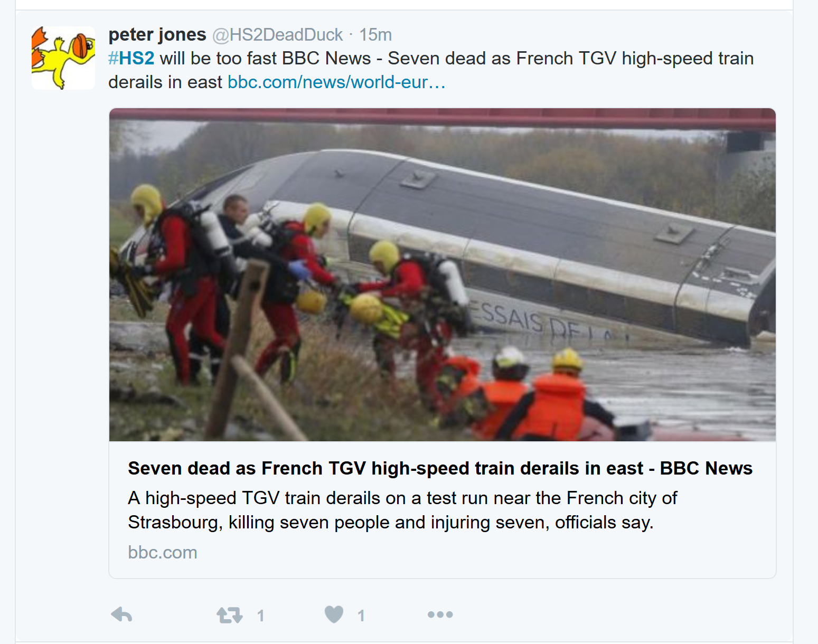The width and height of the screenshot is (818, 644).
Task: Open the three-dot more options menu
Action: pyautogui.click(x=440, y=614)
